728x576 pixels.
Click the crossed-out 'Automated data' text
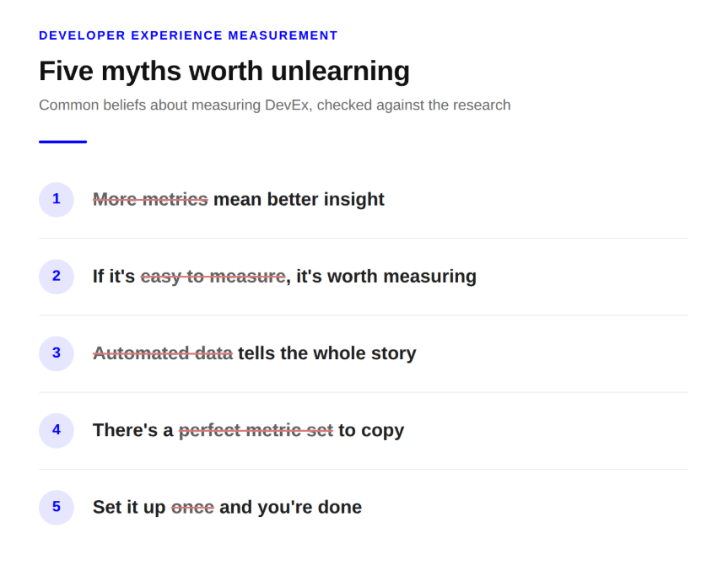(163, 353)
